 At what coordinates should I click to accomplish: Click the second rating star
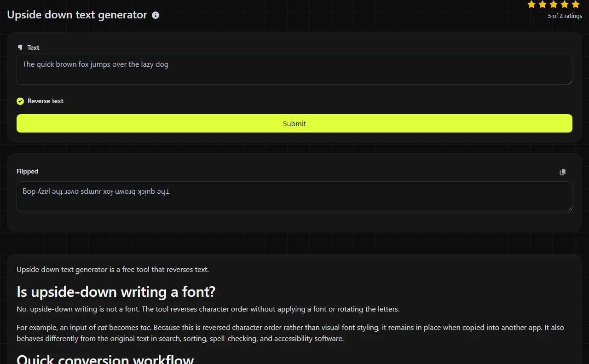point(543,5)
